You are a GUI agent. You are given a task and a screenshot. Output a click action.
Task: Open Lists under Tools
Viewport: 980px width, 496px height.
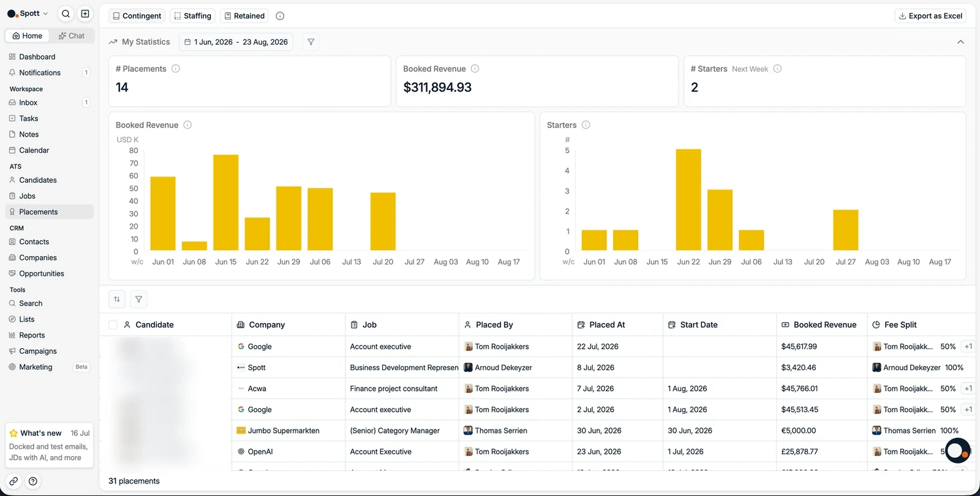pyautogui.click(x=49, y=319)
